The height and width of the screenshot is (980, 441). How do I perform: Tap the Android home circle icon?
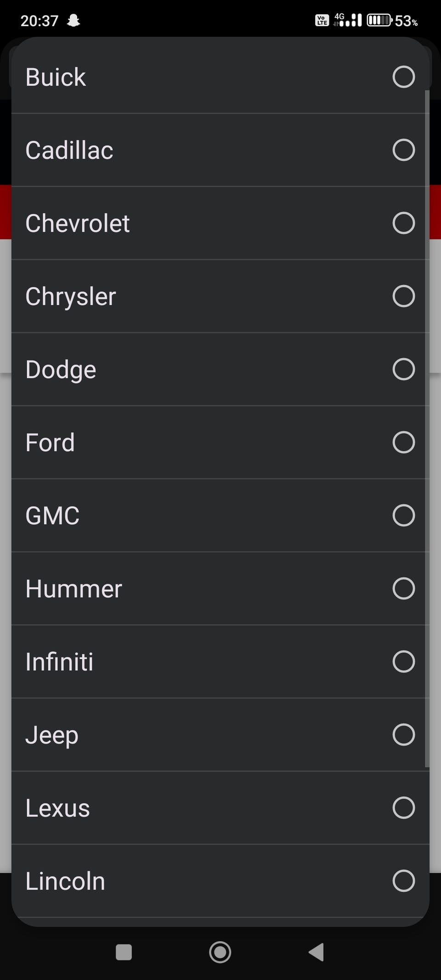pyautogui.click(x=220, y=952)
